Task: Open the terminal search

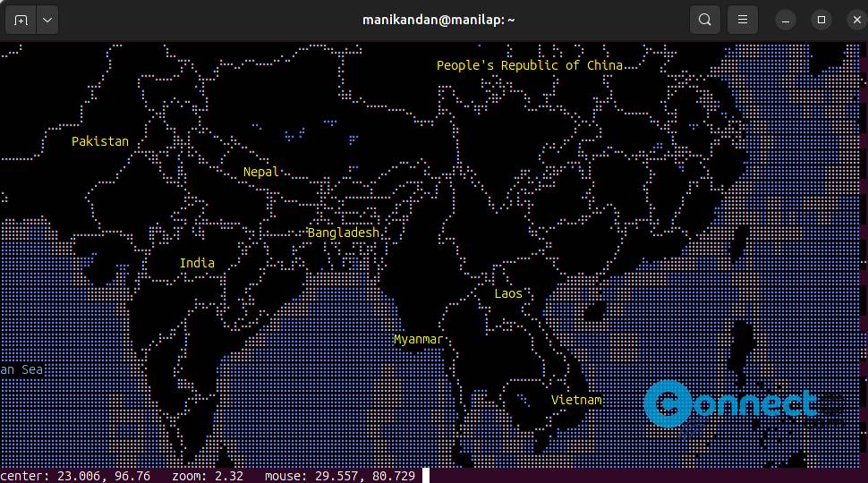Action: click(x=705, y=20)
